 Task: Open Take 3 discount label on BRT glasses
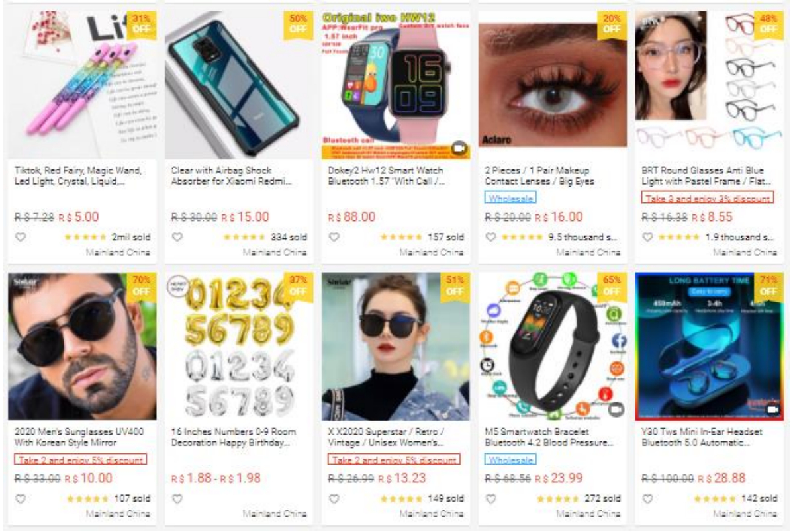[x=707, y=198]
